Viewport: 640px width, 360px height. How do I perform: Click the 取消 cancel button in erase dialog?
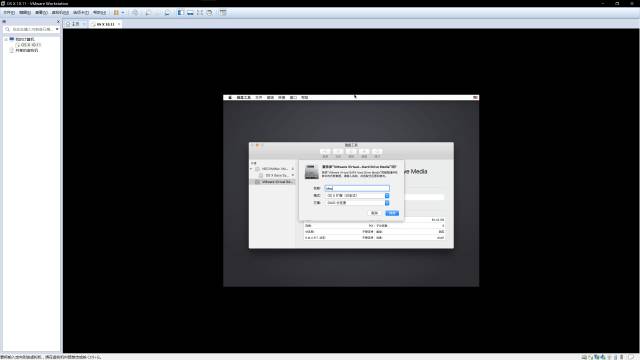[374, 213]
